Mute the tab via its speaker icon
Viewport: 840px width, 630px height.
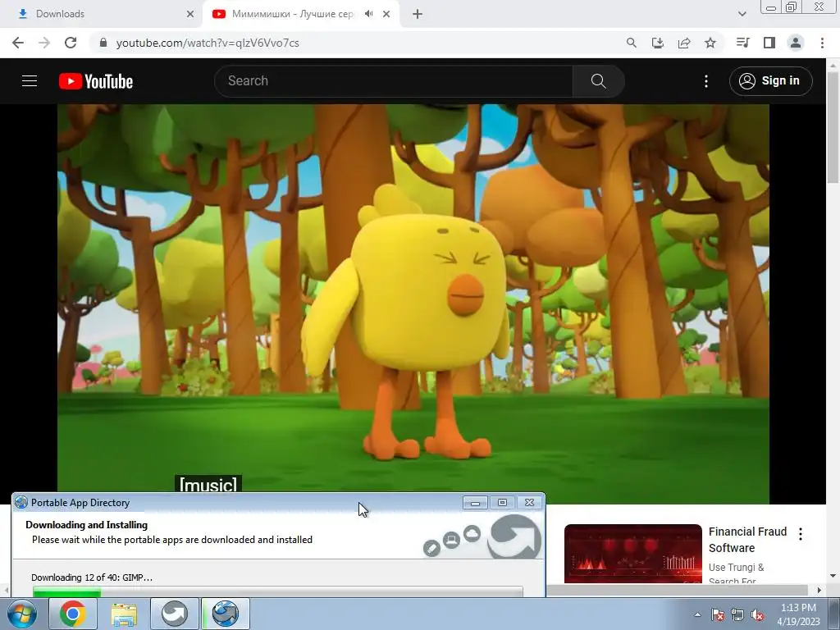coord(368,14)
